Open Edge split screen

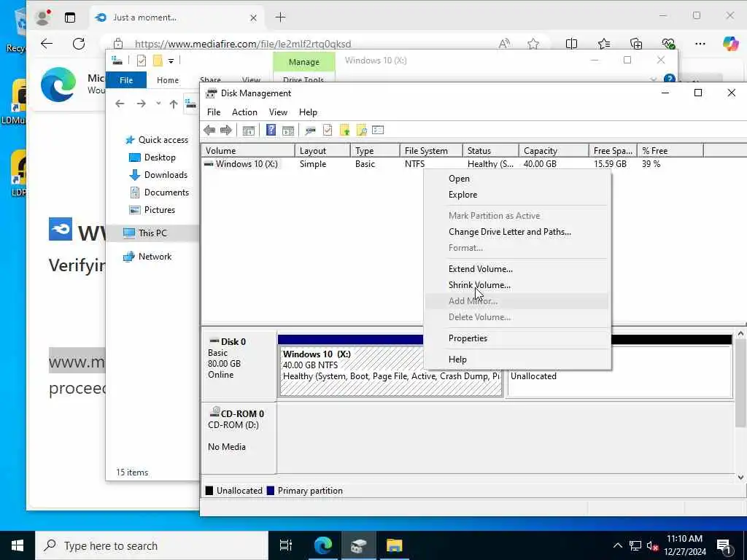tap(571, 44)
